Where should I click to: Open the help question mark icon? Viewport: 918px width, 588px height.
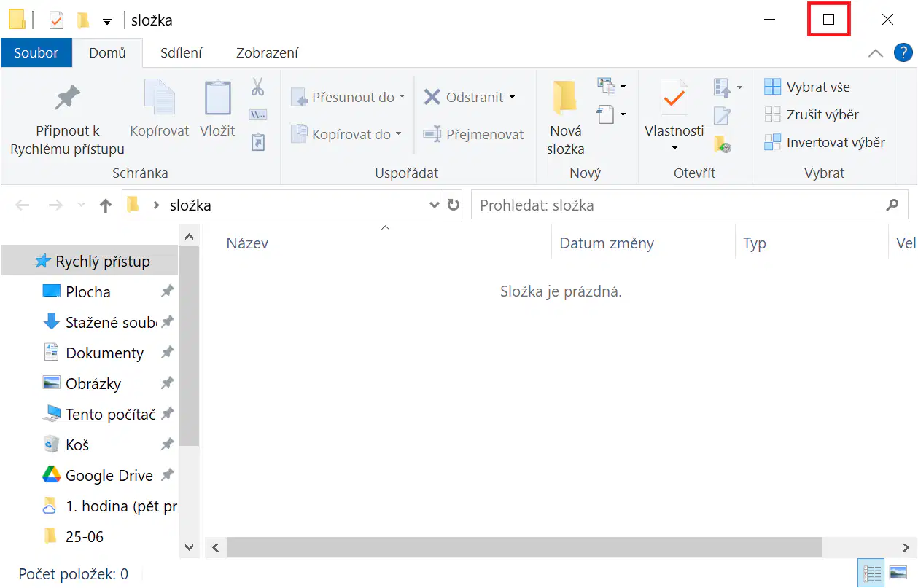click(903, 52)
